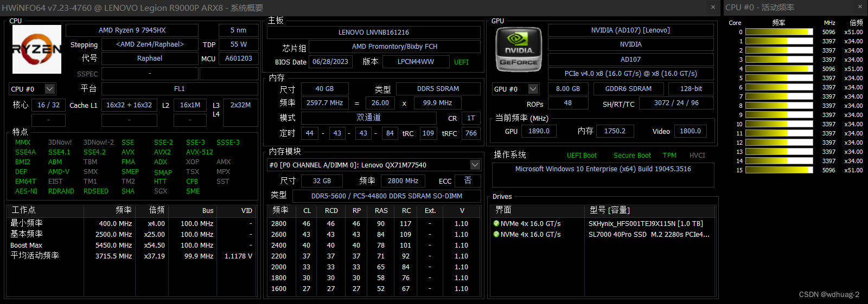Click the NVIDIA (AD107) [Lenovo] GPU name field

pyautogui.click(x=630, y=30)
